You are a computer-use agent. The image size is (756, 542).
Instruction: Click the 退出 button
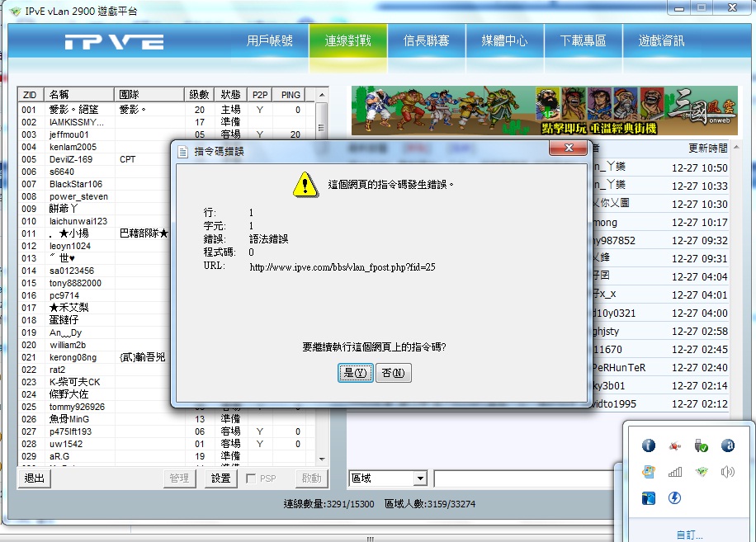click(x=34, y=478)
